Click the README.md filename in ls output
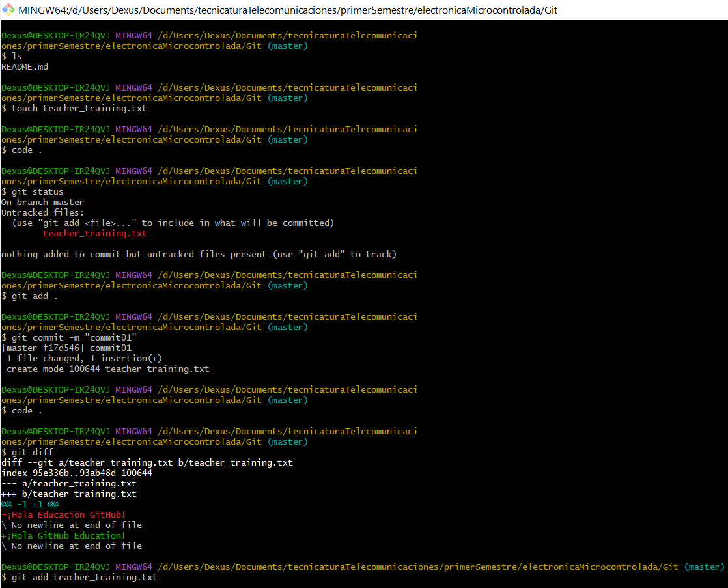This screenshot has height=588, width=728. (25, 66)
